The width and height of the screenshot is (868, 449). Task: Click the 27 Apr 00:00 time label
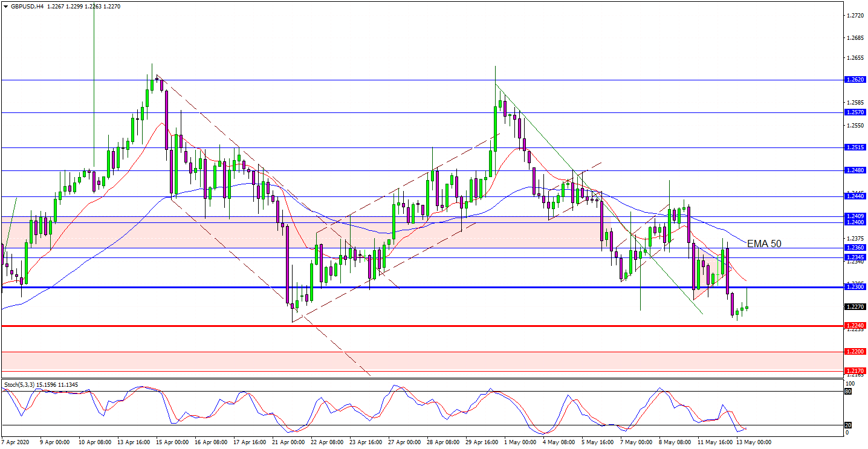[x=404, y=442]
